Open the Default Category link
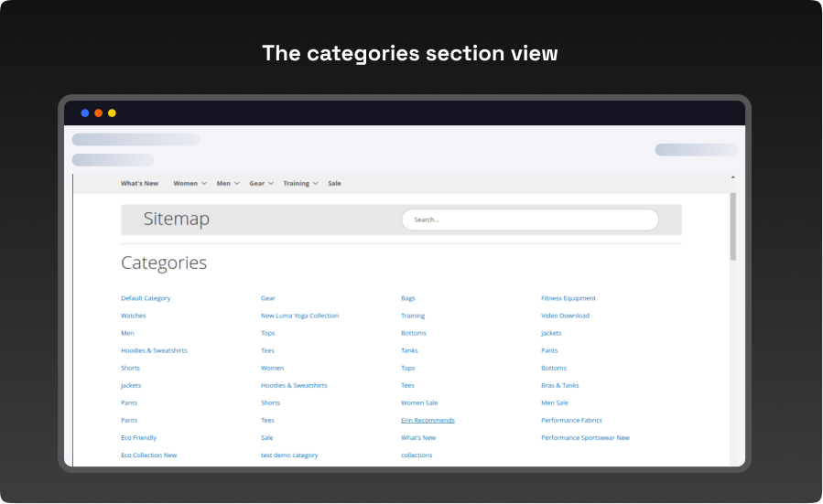 146,298
